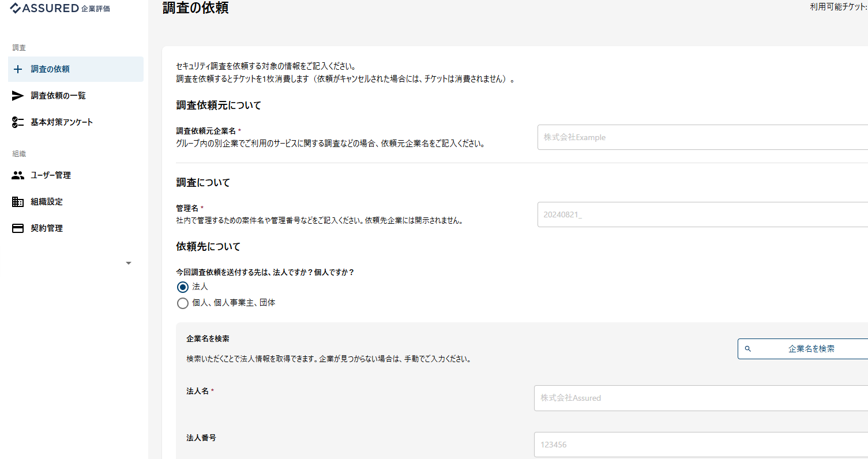Viewport: 868px width, 459px height.
Task: Focus the 調査依頼元企業名 input field
Action: click(702, 137)
